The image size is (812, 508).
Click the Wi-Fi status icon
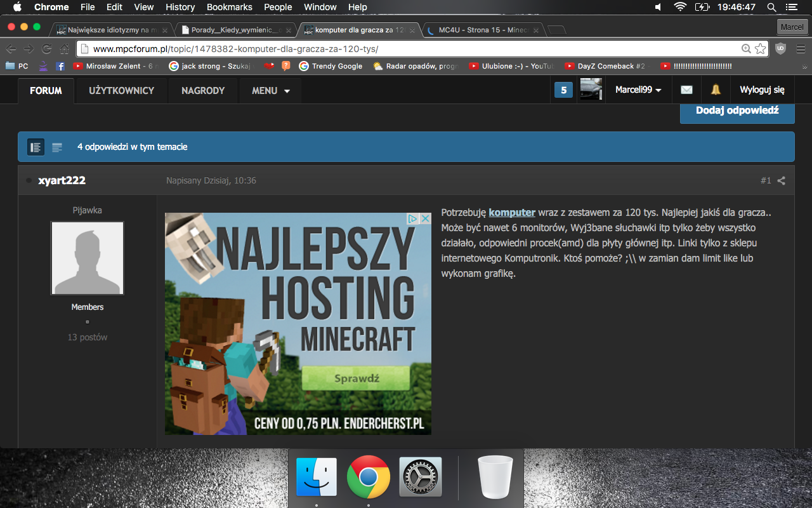[680, 7]
